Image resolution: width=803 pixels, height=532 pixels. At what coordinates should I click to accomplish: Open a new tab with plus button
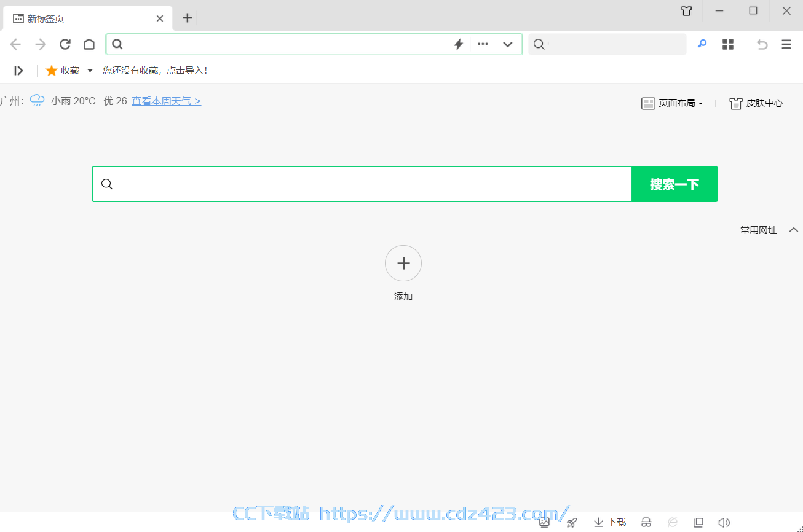tap(188, 18)
